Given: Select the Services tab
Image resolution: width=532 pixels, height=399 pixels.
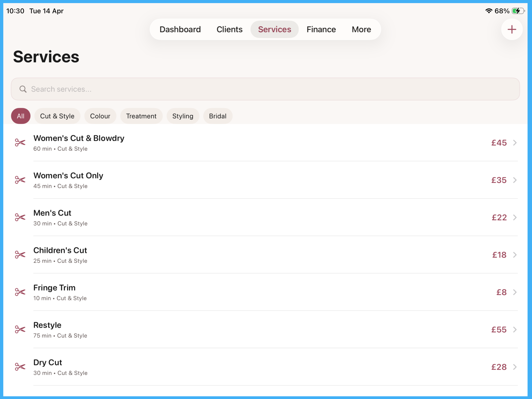Looking at the screenshot, I should coord(275,29).
